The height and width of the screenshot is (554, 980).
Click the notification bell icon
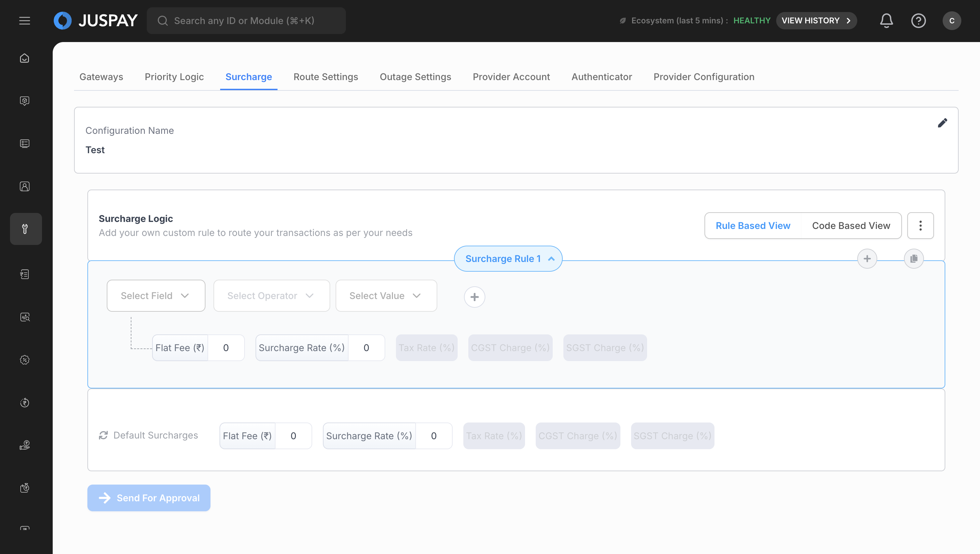(886, 21)
